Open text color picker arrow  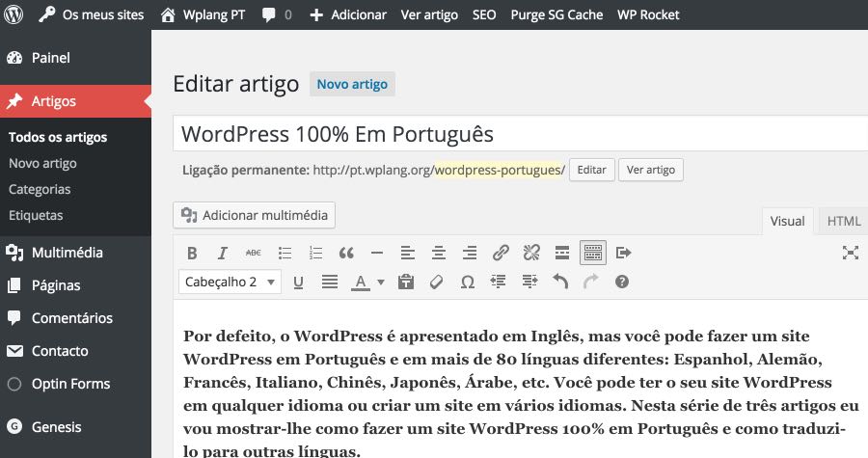pyautogui.click(x=381, y=283)
